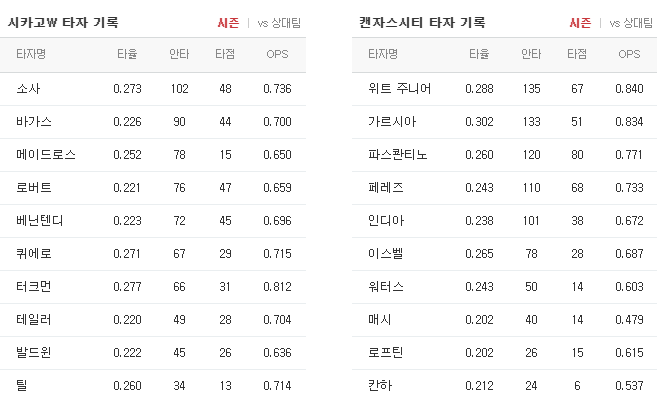The image size is (657, 408).
Task: Select batter 베닌텐디 row
Action: [153, 221]
